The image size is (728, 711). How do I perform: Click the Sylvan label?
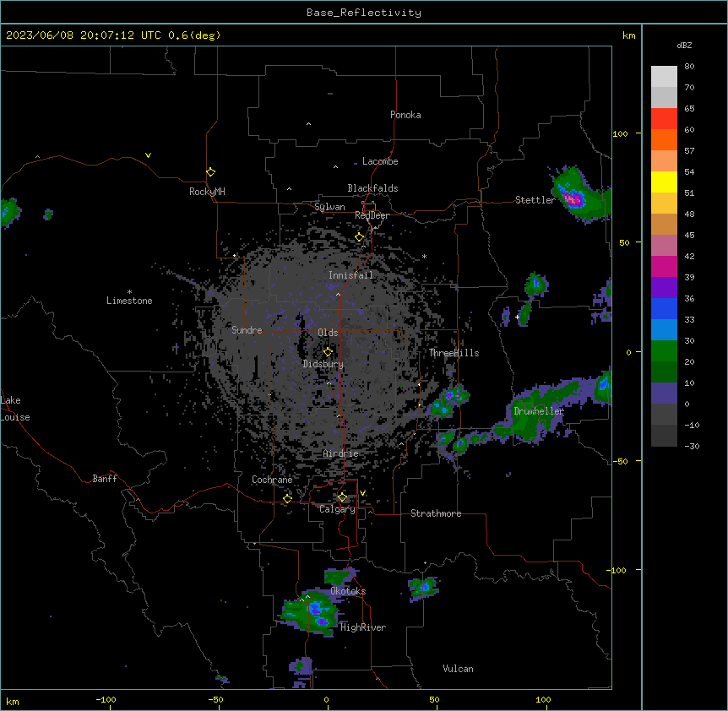pyautogui.click(x=329, y=207)
